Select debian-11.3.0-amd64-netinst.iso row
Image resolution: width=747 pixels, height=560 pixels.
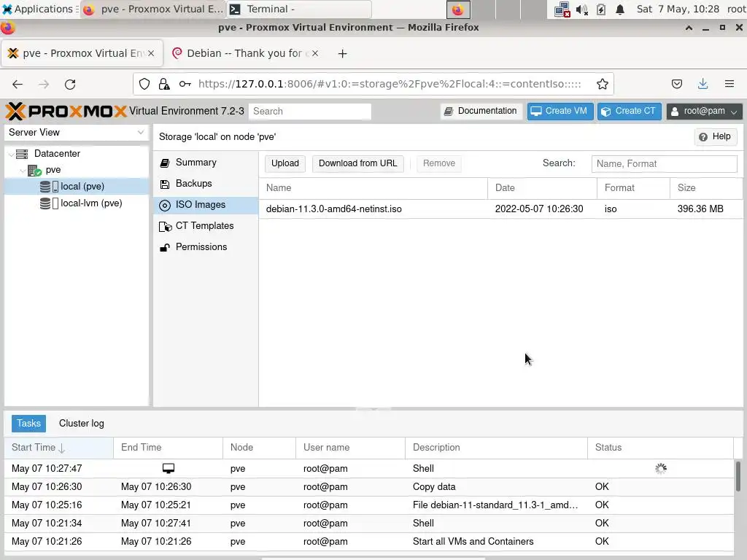point(500,209)
